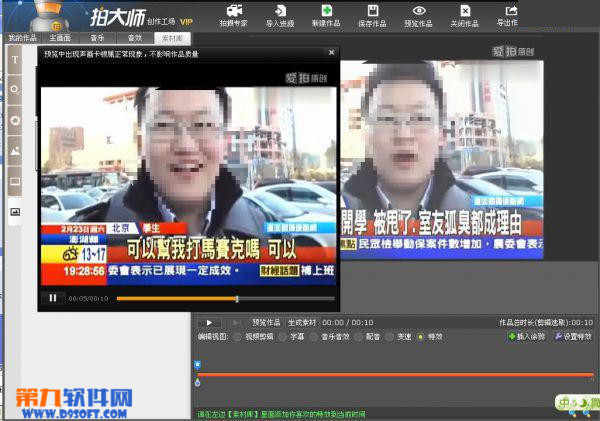Click the next-frame step button beside play
600x421 pixels.
(236, 323)
